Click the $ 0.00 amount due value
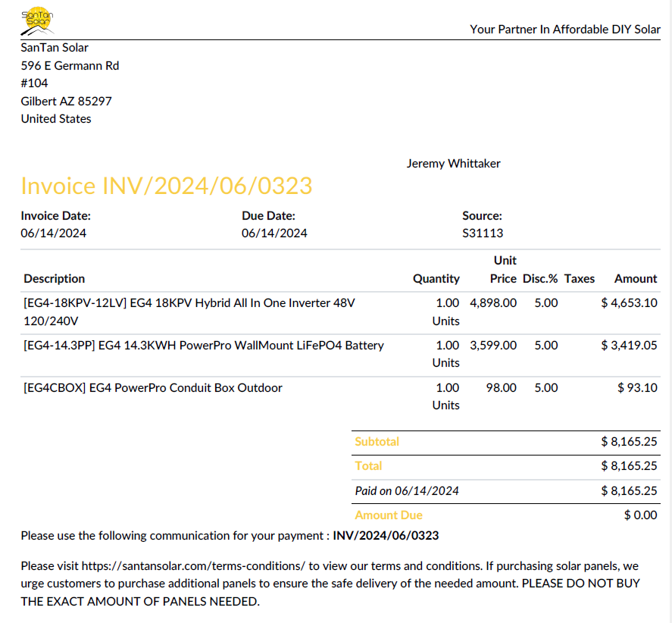The width and height of the screenshot is (672, 623). tap(640, 515)
